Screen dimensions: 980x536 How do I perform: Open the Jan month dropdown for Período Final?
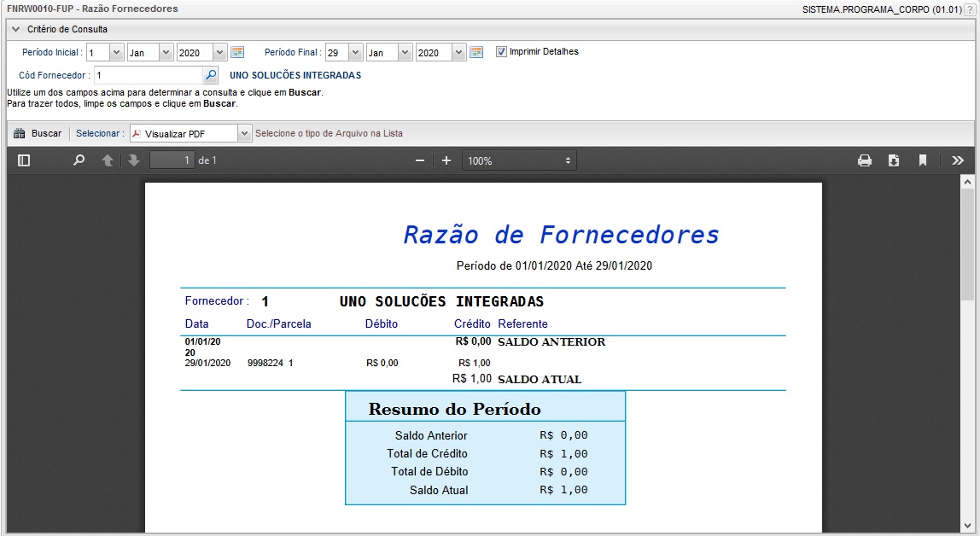click(x=406, y=52)
